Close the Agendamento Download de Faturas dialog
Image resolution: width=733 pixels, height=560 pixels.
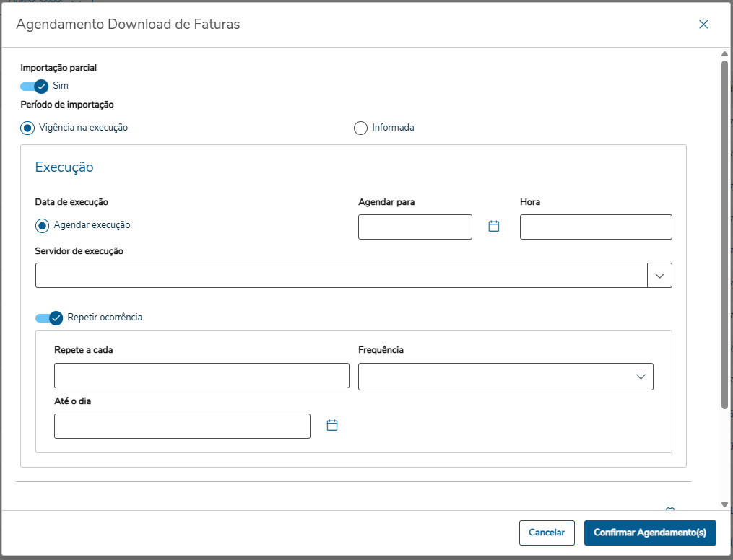[703, 25]
